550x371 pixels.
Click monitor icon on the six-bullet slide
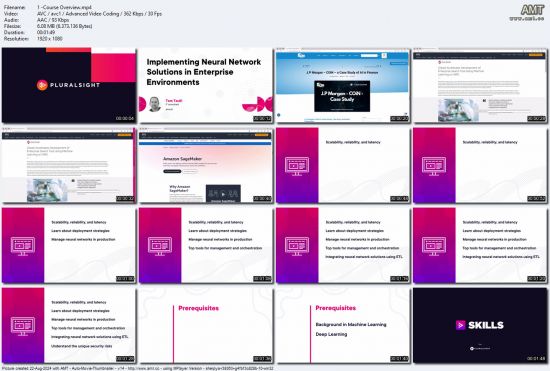click(x=23, y=326)
